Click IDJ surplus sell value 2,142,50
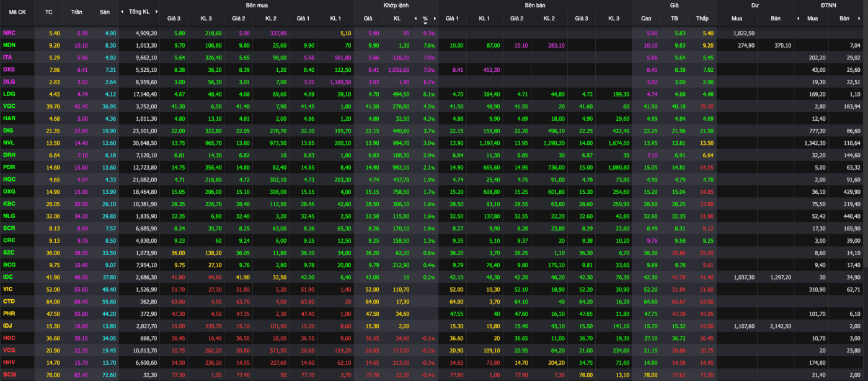868x381 pixels. (x=779, y=325)
